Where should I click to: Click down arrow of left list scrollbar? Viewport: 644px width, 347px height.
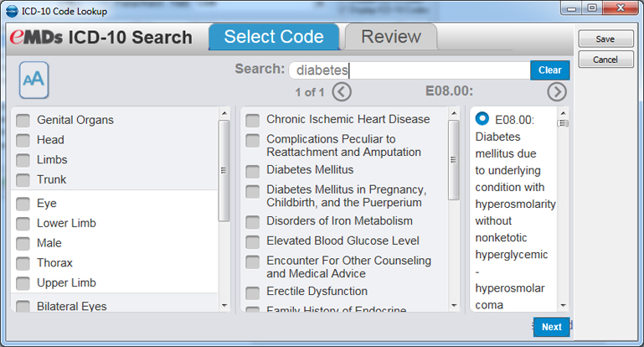point(224,305)
